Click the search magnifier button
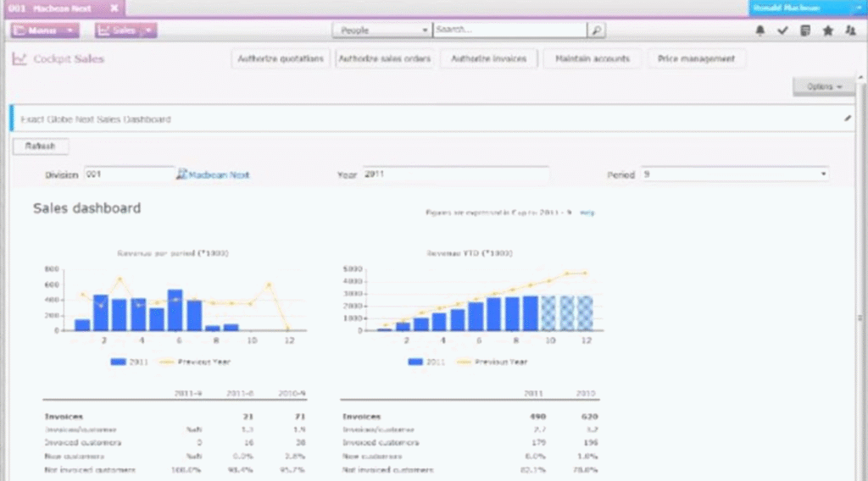Screen dimensions: 868x481 pos(596,30)
